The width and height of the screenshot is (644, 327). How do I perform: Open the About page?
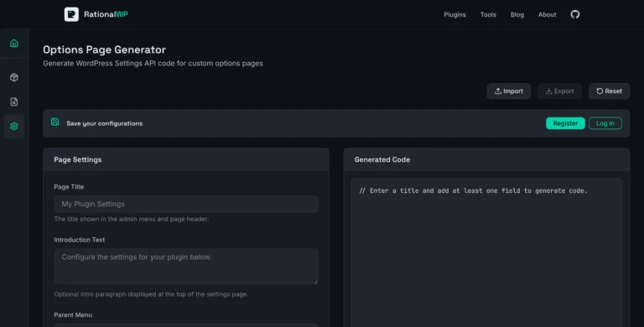[x=547, y=14]
